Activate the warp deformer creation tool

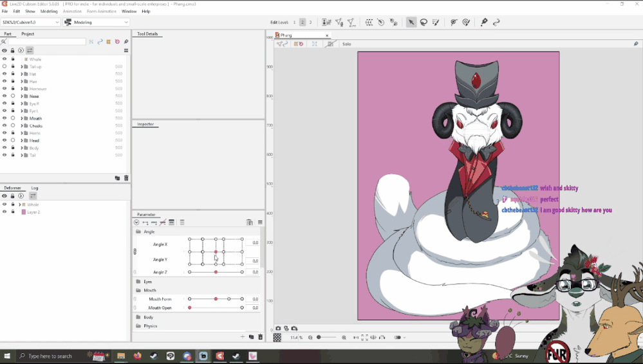(369, 22)
